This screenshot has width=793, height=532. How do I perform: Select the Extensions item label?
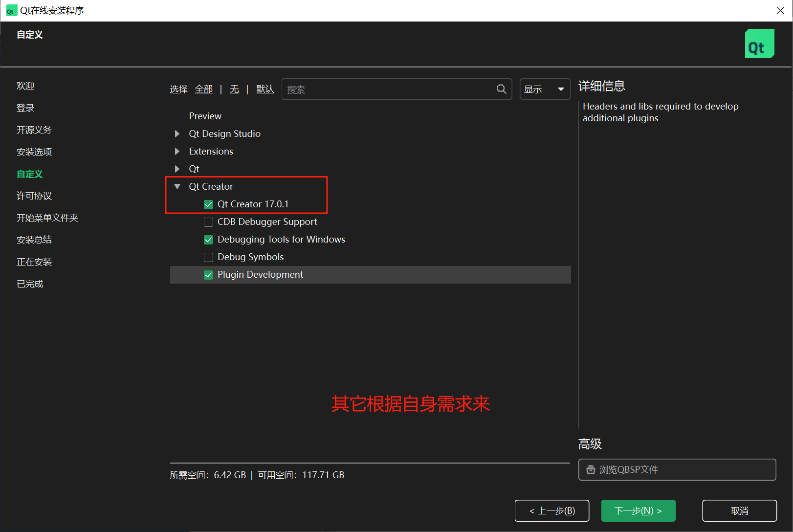[x=211, y=151]
